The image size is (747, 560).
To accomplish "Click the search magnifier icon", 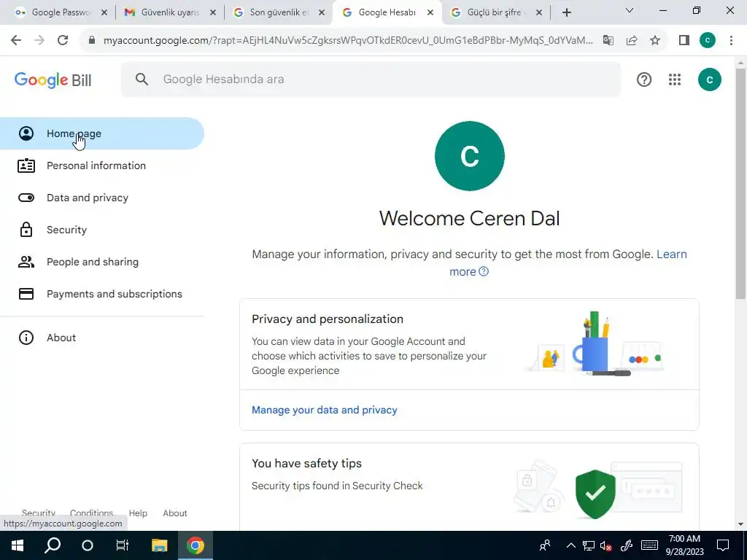I will point(142,79).
